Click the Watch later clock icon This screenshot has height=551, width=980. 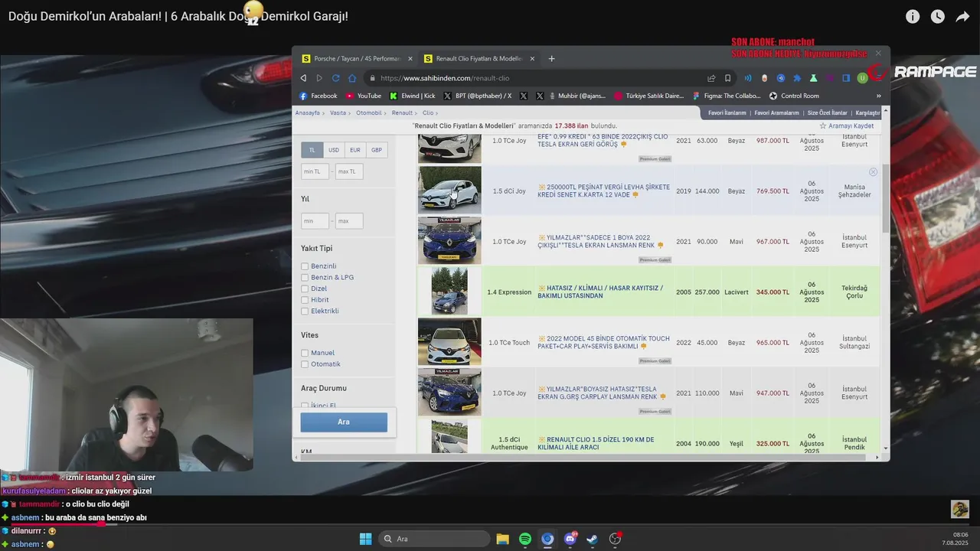pos(938,16)
